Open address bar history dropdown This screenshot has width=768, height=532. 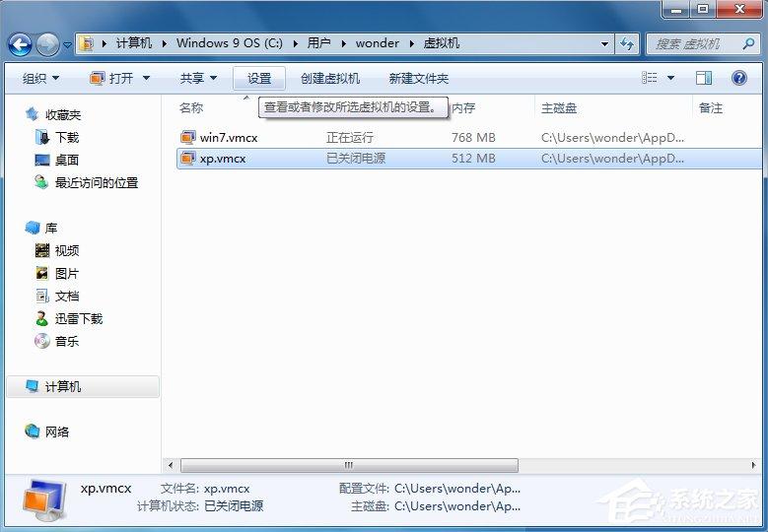coord(605,44)
